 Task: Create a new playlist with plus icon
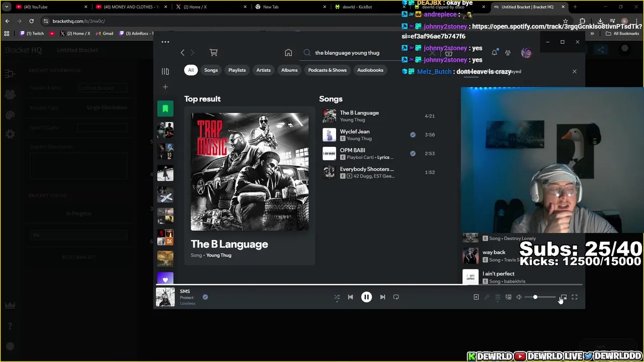click(x=165, y=87)
